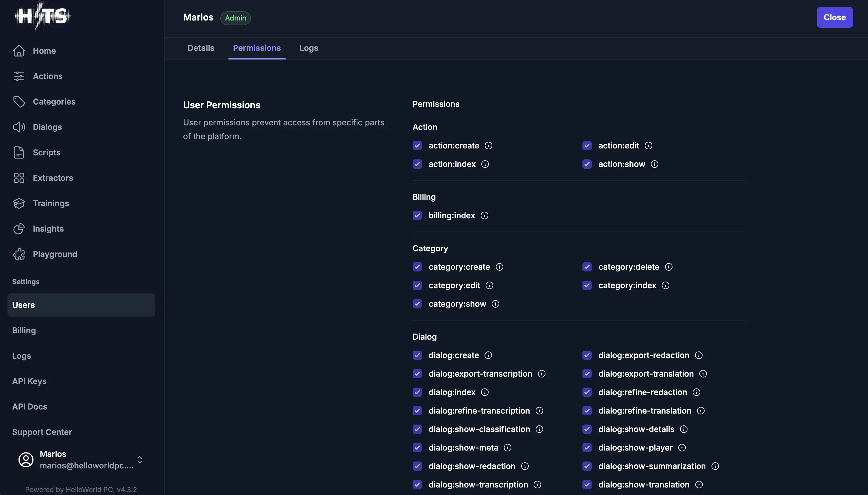Click info icon next to billing:index
This screenshot has width=868, height=495.
484,215
